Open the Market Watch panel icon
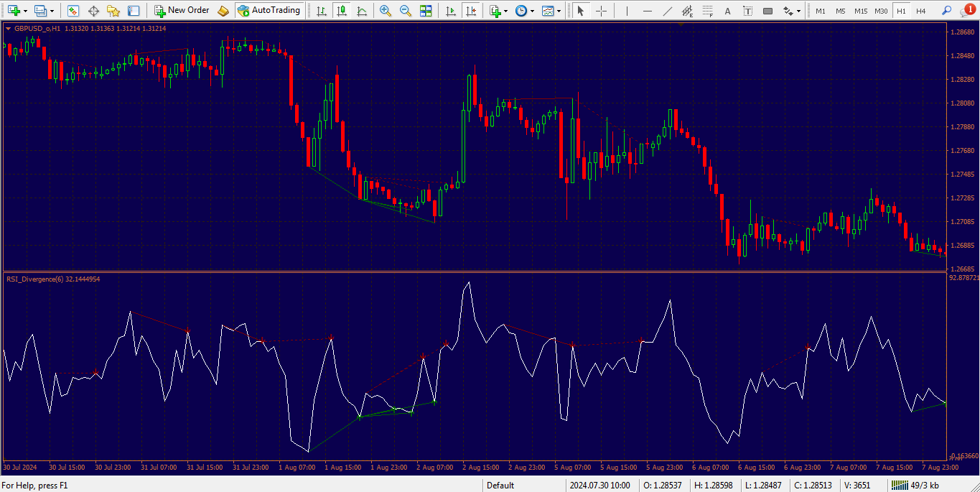The image size is (980, 492). click(x=73, y=10)
